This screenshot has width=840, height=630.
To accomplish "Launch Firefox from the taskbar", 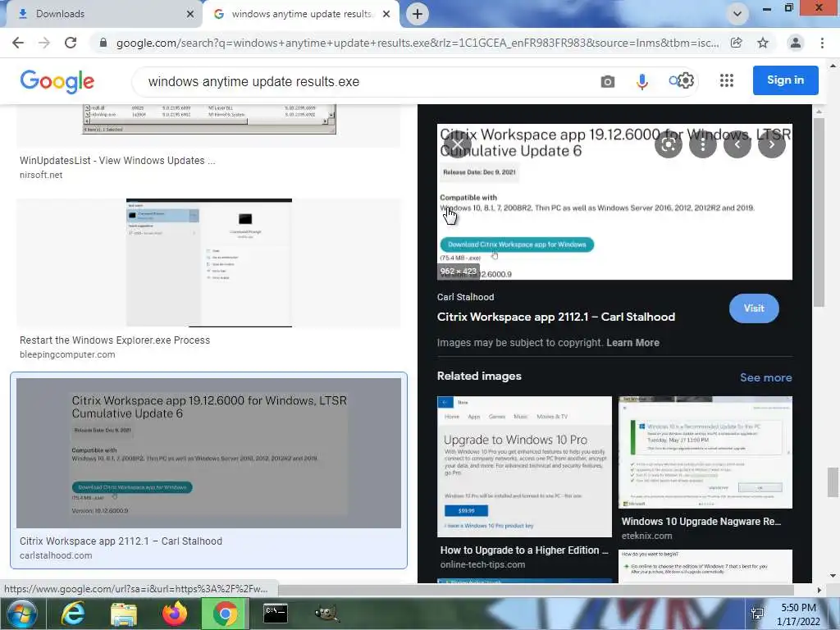I will tap(175, 614).
